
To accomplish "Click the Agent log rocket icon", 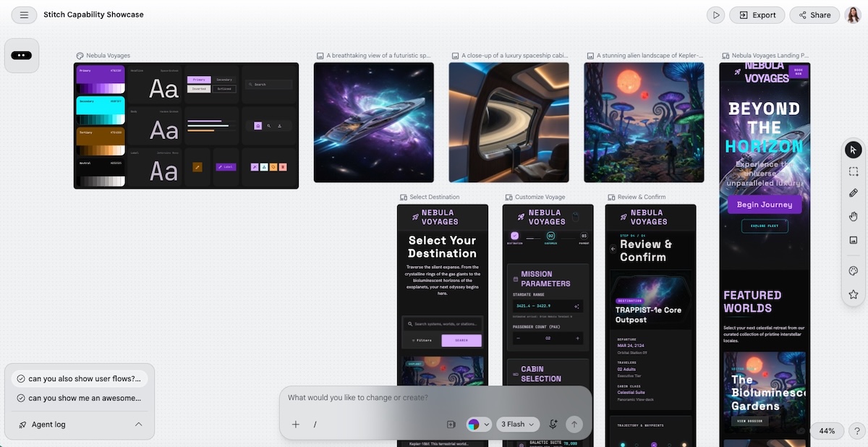I will pos(22,425).
